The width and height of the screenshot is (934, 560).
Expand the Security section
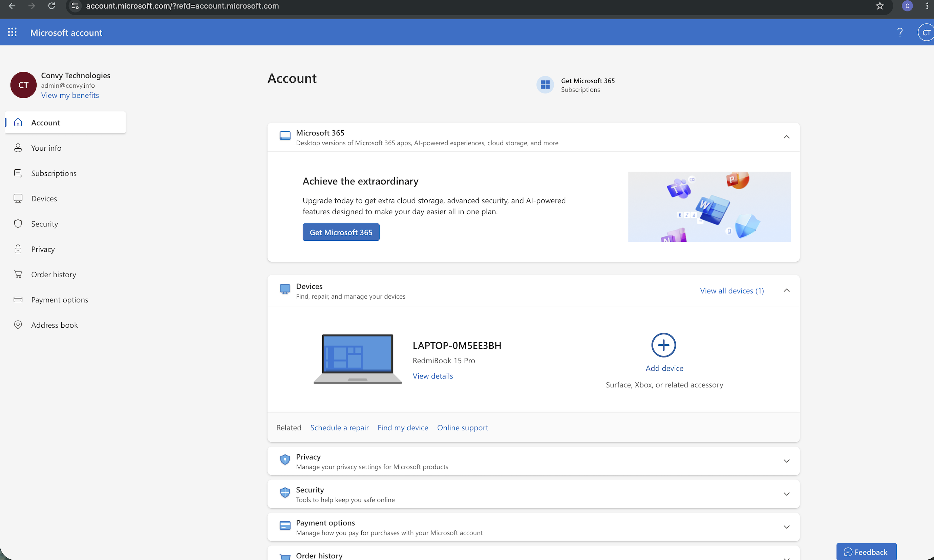[x=786, y=494]
